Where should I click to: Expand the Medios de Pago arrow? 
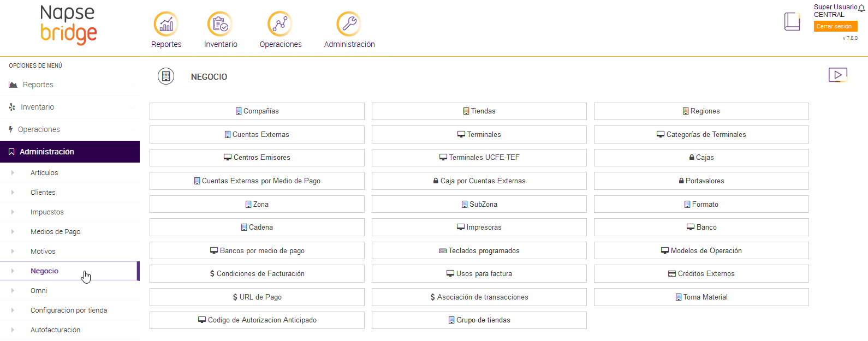(13, 232)
